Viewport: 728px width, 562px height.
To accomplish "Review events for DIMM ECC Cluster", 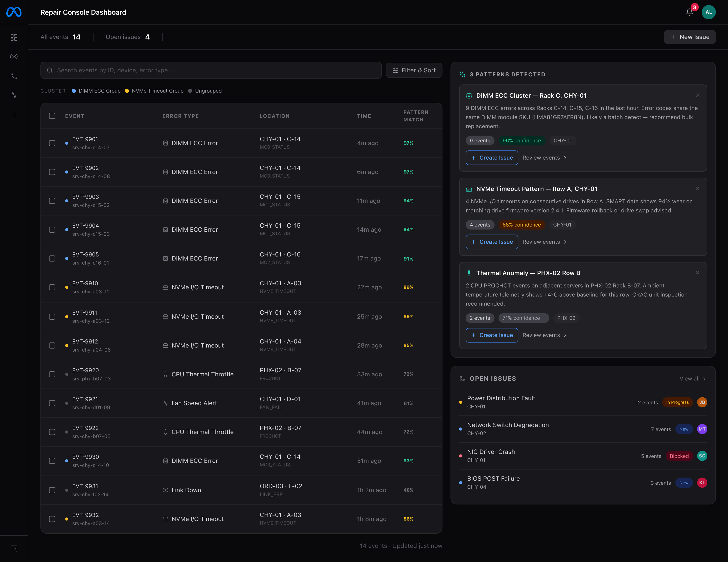I will point(544,158).
